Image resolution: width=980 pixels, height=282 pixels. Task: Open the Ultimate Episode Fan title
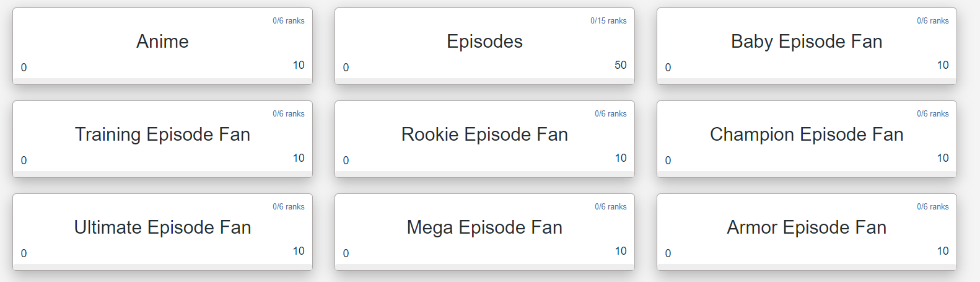(x=162, y=227)
